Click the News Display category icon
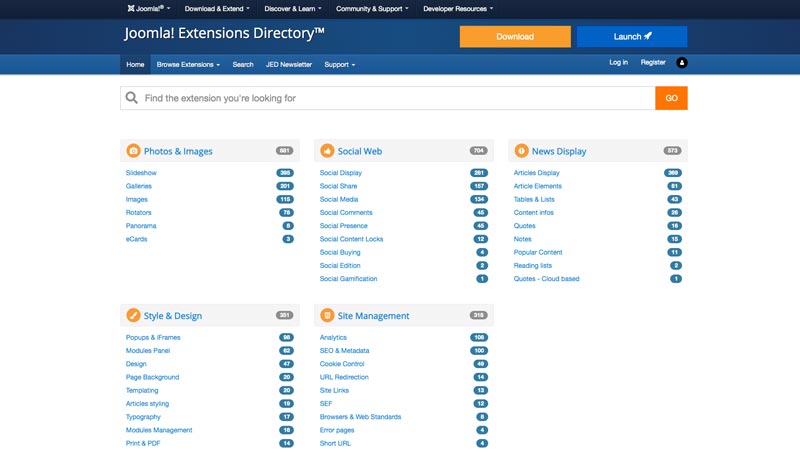 [521, 151]
